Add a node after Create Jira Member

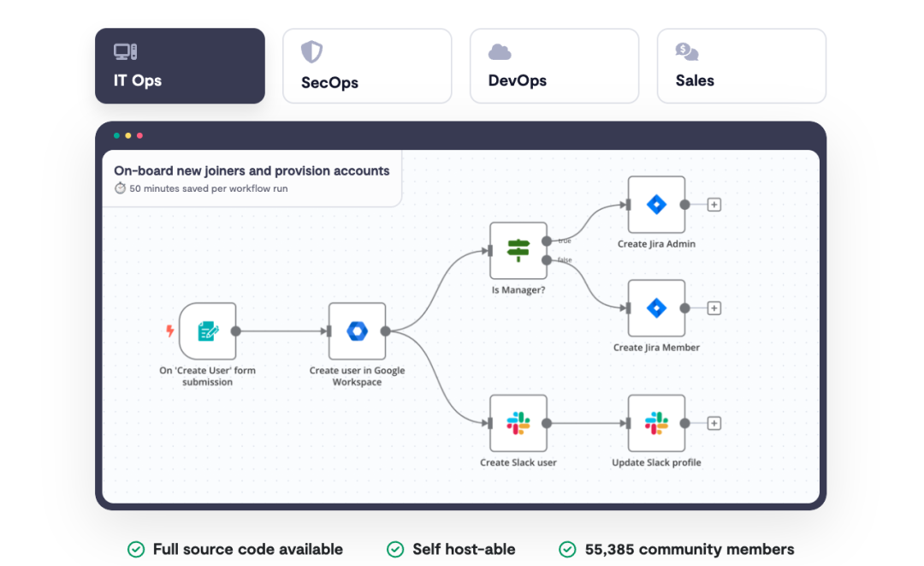coord(714,308)
